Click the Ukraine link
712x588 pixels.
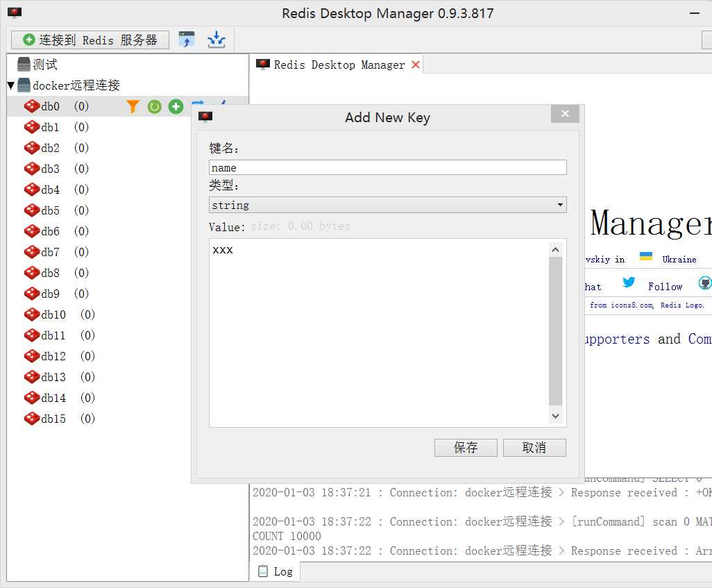(679, 260)
